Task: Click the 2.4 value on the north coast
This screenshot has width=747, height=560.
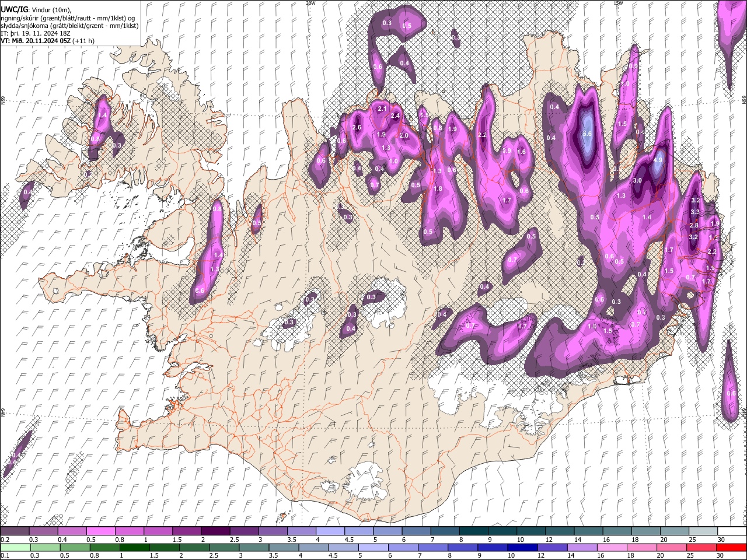Action: click(395, 116)
